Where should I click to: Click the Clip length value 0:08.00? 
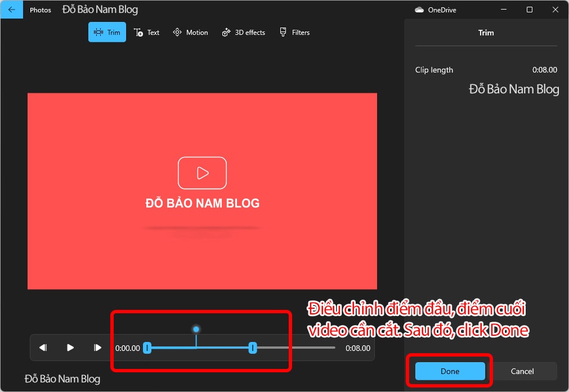[x=544, y=70]
